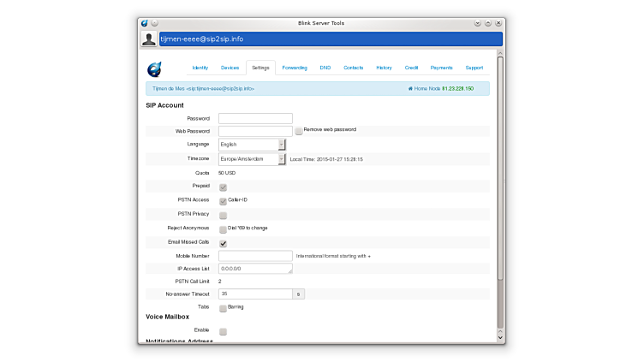Expand the Timezone dropdown
Viewport: 644px width, 362px height.
pos(252,159)
